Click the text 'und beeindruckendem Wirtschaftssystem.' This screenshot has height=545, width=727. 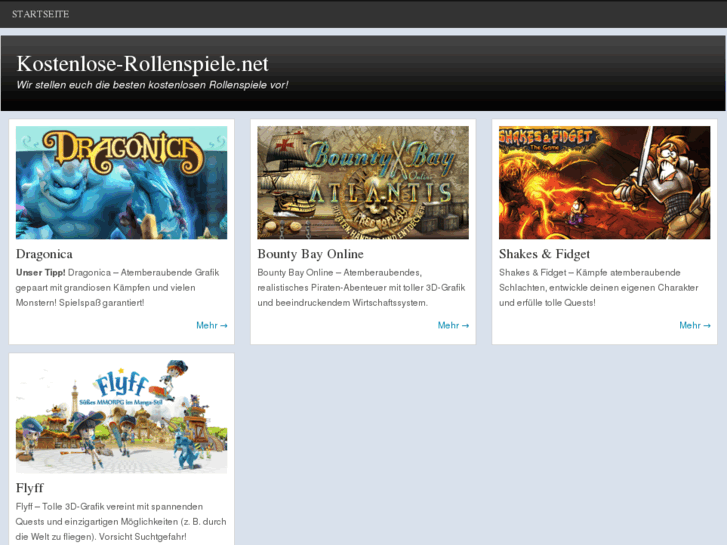tap(343, 303)
